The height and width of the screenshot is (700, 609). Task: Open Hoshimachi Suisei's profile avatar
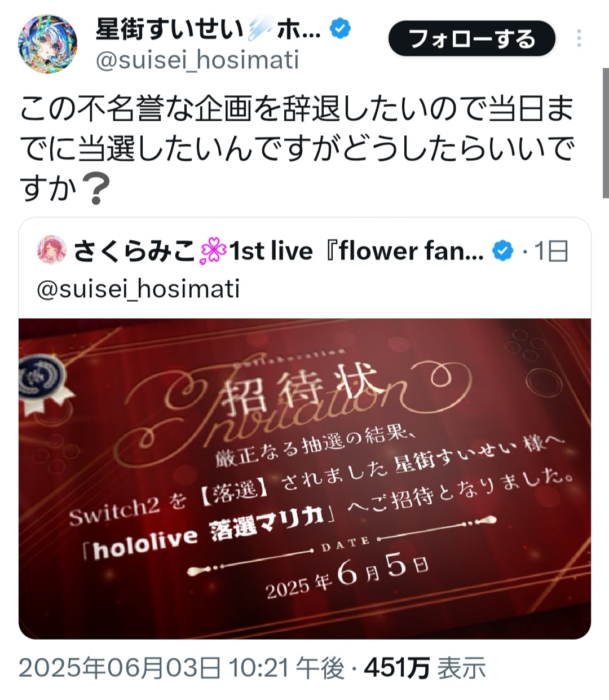(47, 45)
